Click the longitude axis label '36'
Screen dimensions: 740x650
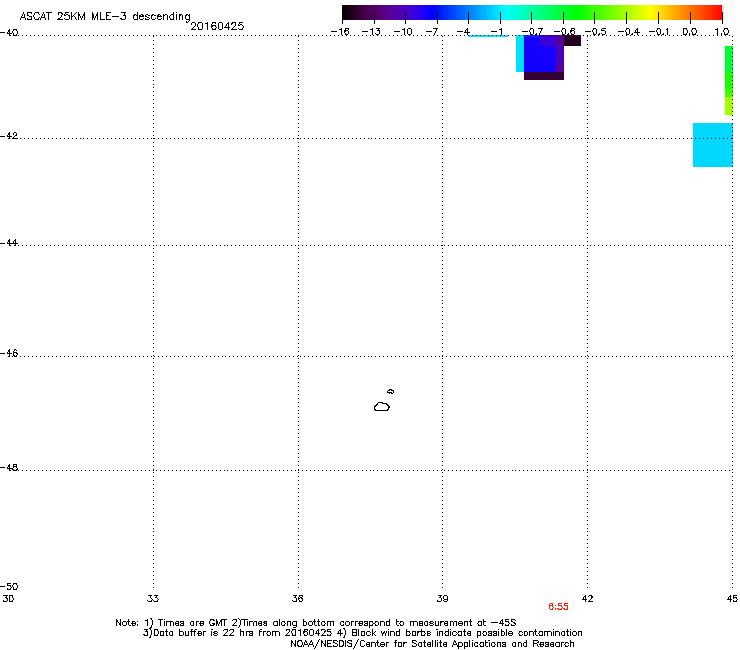[x=298, y=599]
